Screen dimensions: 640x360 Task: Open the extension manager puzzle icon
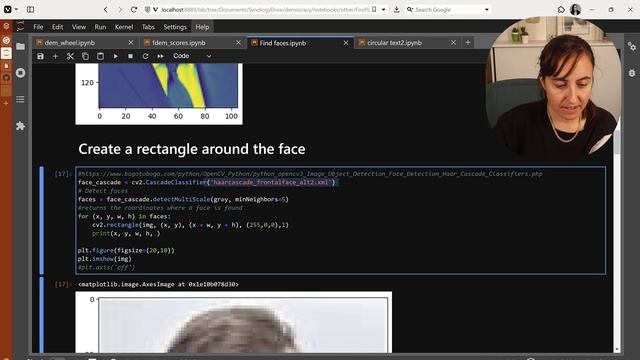(20, 126)
